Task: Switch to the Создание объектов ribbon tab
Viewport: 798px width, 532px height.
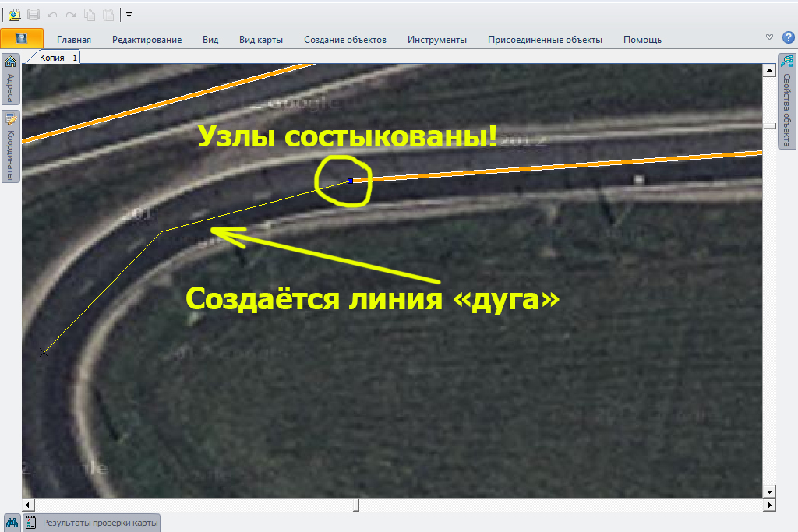Action: tap(344, 40)
